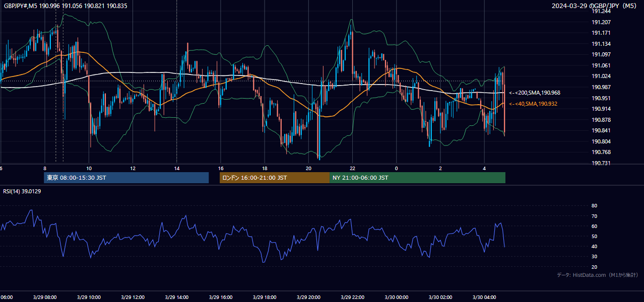The height and width of the screenshot is (302, 644).
Task: Click the 191.171 price axis label
Action: [x=601, y=33]
